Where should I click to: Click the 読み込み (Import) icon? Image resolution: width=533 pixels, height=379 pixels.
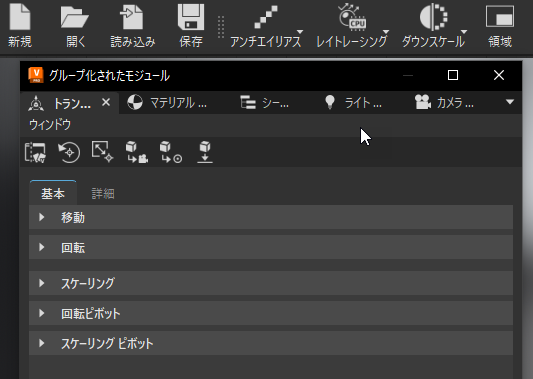pyautogui.click(x=132, y=18)
